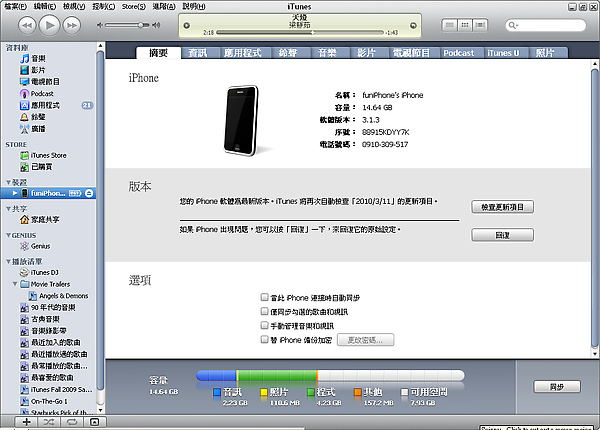Switch to the 資訊 tab
Viewport: 600px width, 430px height.
[x=198, y=53]
